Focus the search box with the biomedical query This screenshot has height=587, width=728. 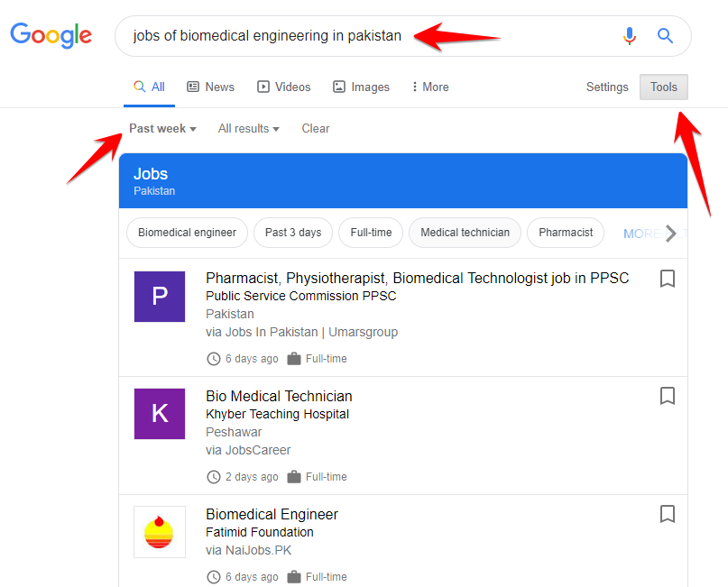pyautogui.click(x=403, y=36)
